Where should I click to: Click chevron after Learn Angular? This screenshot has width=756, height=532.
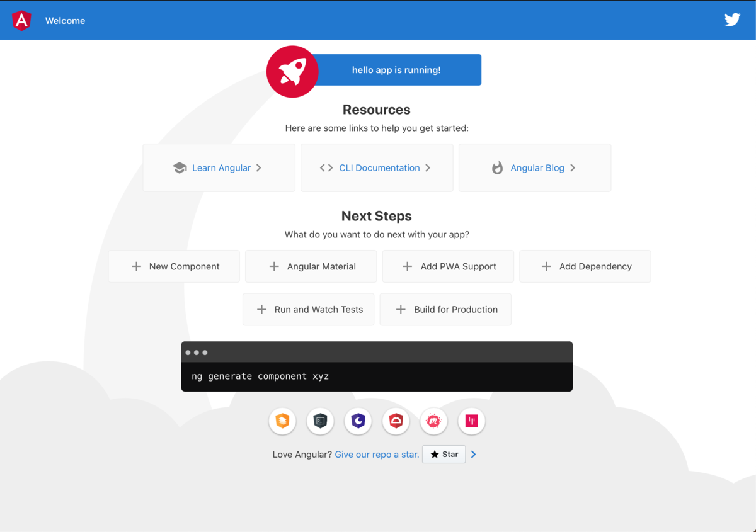259,168
